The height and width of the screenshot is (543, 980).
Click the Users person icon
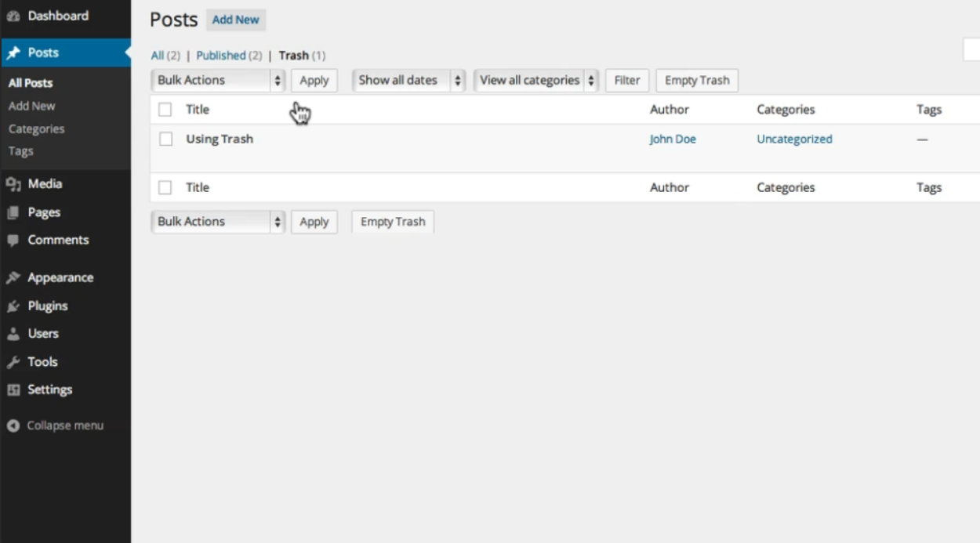point(13,334)
